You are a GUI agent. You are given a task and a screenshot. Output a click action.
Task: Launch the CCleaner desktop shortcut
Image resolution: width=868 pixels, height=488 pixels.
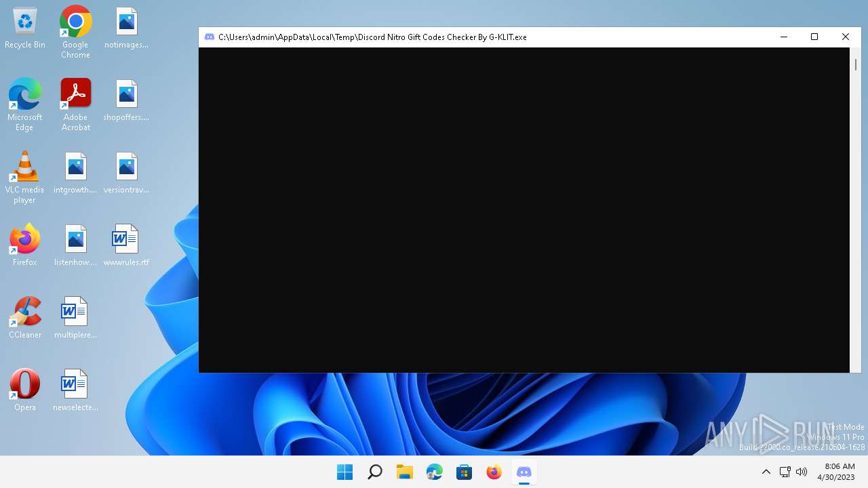25,318
